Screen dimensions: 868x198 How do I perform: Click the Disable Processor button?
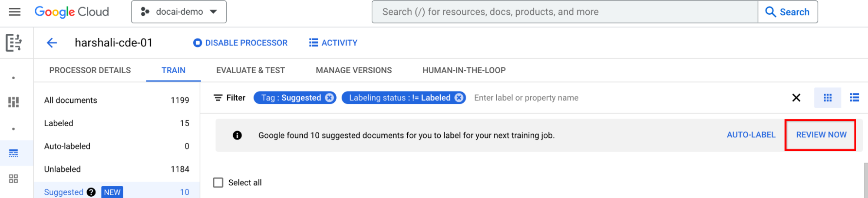tap(240, 43)
